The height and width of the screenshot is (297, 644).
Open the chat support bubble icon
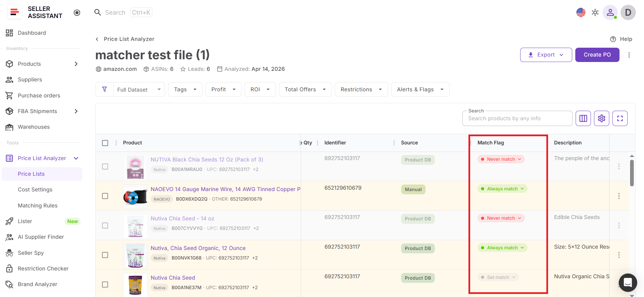(628, 283)
